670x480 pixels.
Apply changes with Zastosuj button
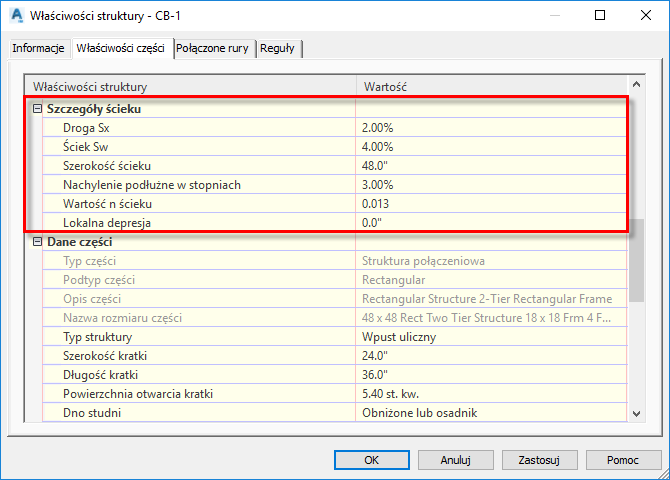(539, 460)
